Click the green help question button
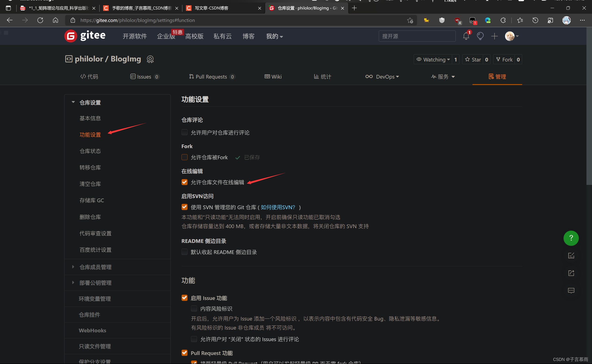Image resolution: width=592 pixels, height=364 pixels. tap(571, 238)
